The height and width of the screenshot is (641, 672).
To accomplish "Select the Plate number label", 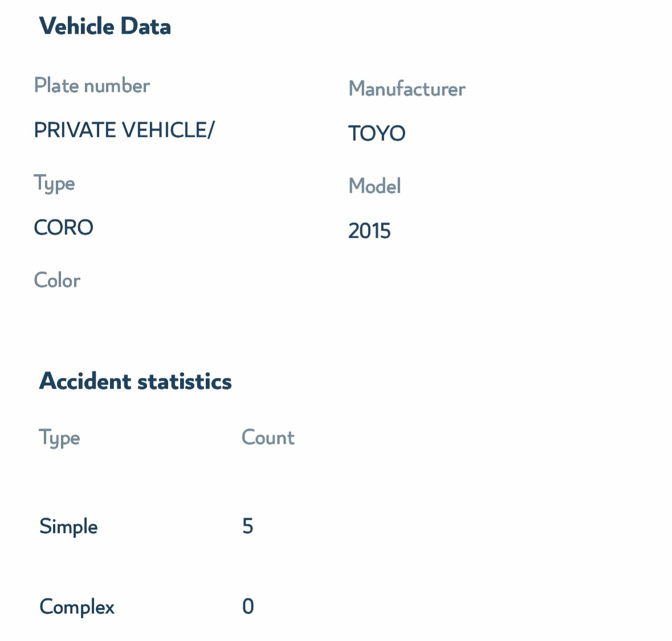I will pyautogui.click(x=92, y=85).
